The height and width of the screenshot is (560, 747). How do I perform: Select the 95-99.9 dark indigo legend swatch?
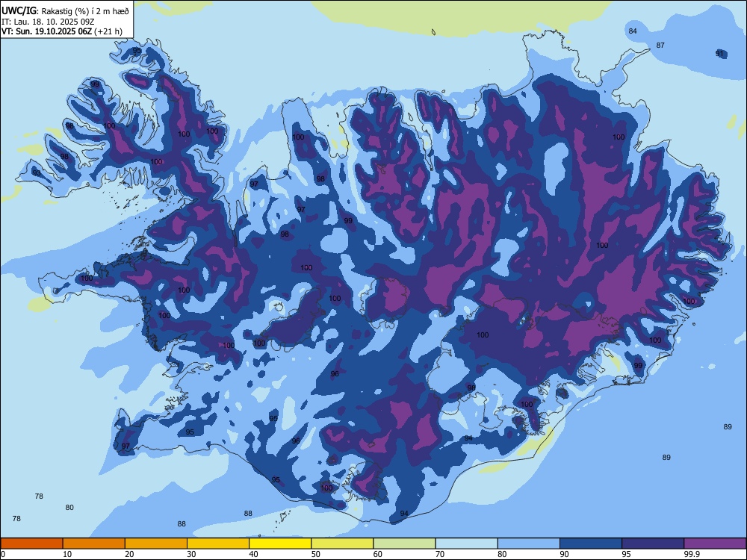pos(653,544)
